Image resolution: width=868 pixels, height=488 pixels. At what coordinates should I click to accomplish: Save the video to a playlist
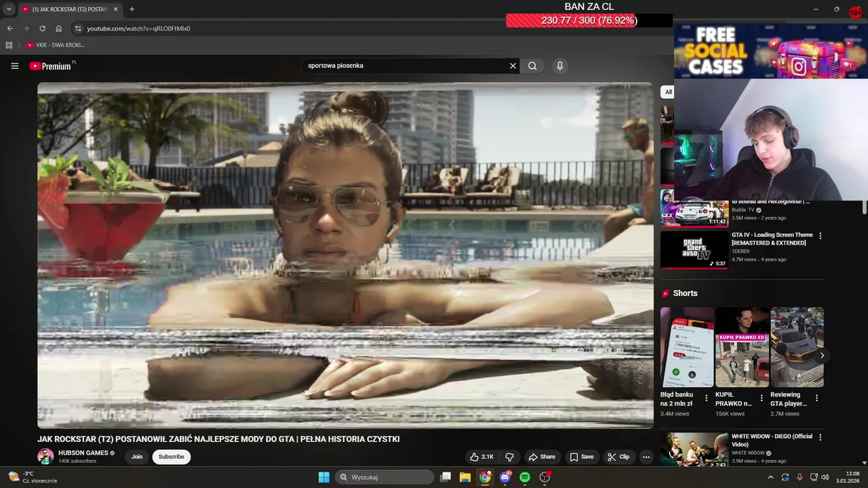[x=582, y=457]
